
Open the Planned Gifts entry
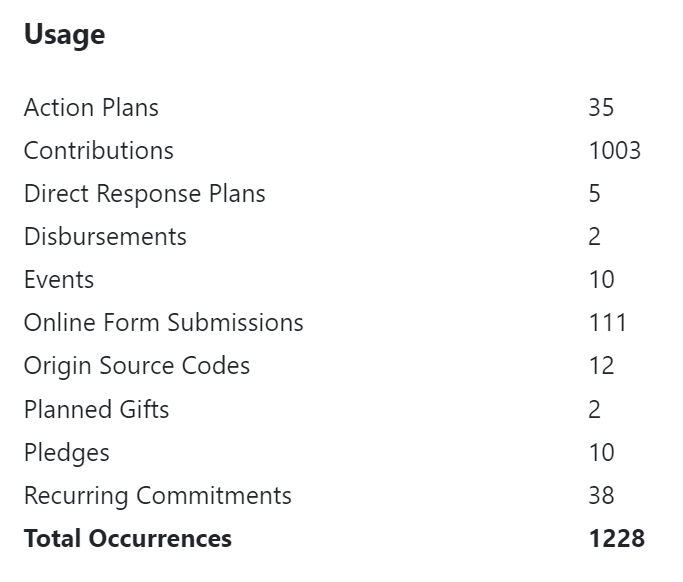(96, 409)
